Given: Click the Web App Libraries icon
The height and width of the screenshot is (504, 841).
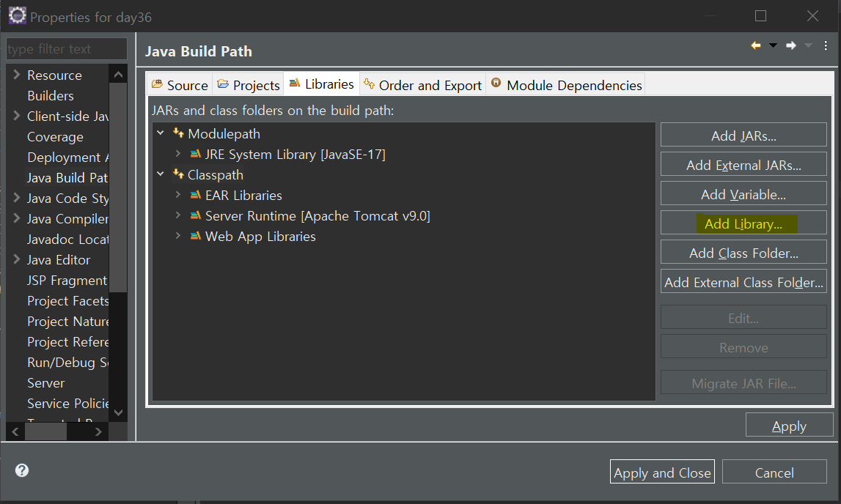Looking at the screenshot, I should [196, 236].
